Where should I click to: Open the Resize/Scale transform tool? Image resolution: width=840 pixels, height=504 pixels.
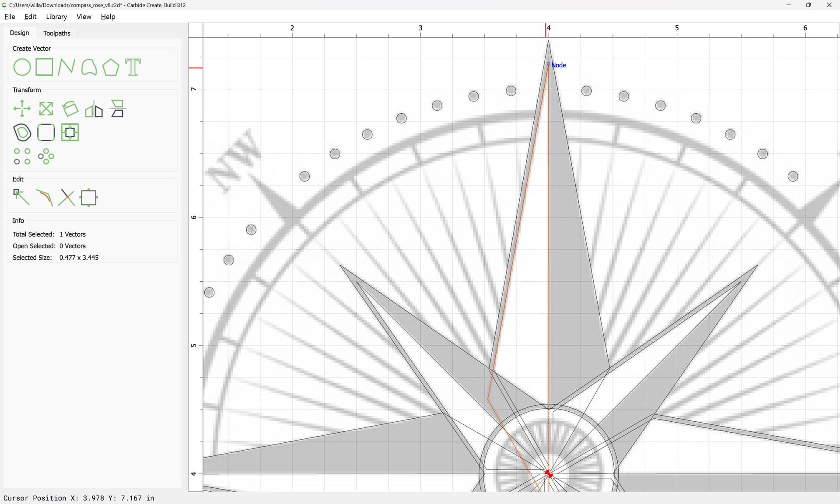pyautogui.click(x=46, y=108)
